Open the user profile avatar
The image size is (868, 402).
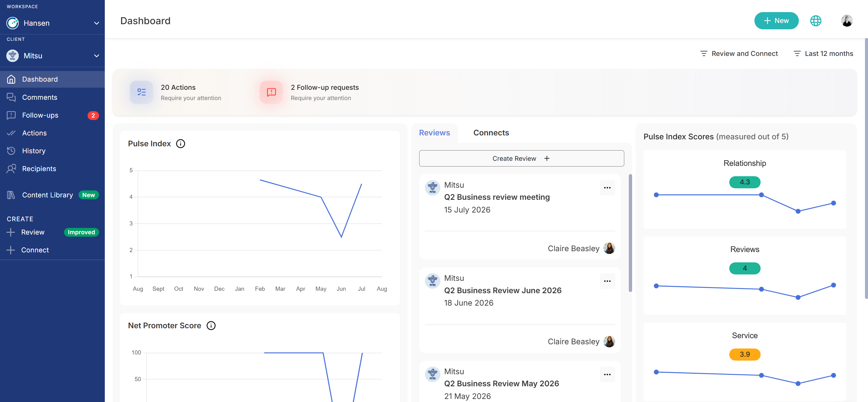(847, 21)
